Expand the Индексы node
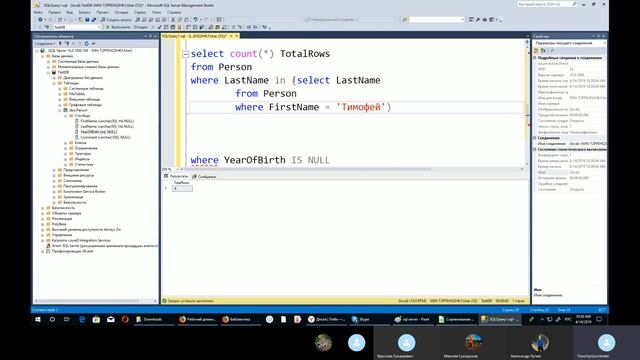 coord(65,159)
